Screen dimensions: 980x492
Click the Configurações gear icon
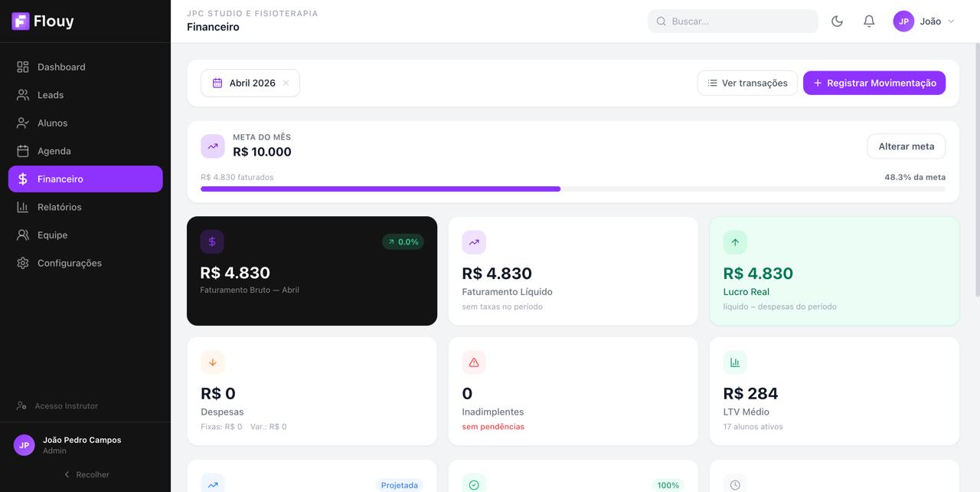pos(23,263)
